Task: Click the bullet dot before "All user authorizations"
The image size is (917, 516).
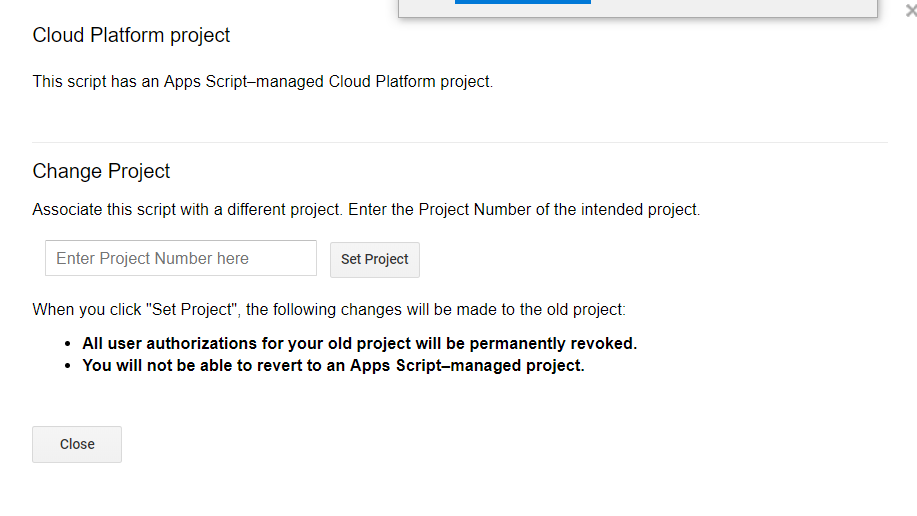Action: (x=68, y=343)
